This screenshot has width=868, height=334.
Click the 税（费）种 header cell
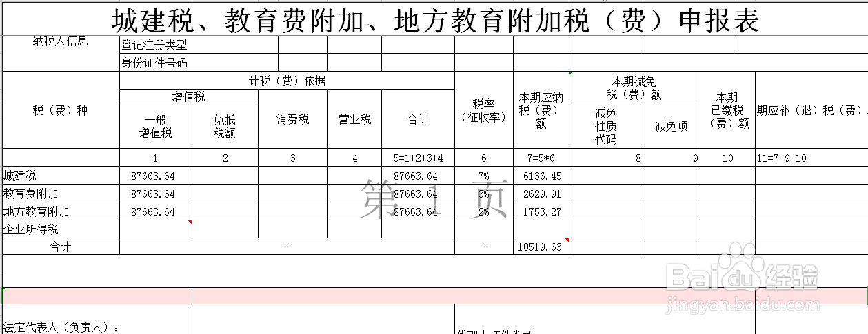(61, 110)
